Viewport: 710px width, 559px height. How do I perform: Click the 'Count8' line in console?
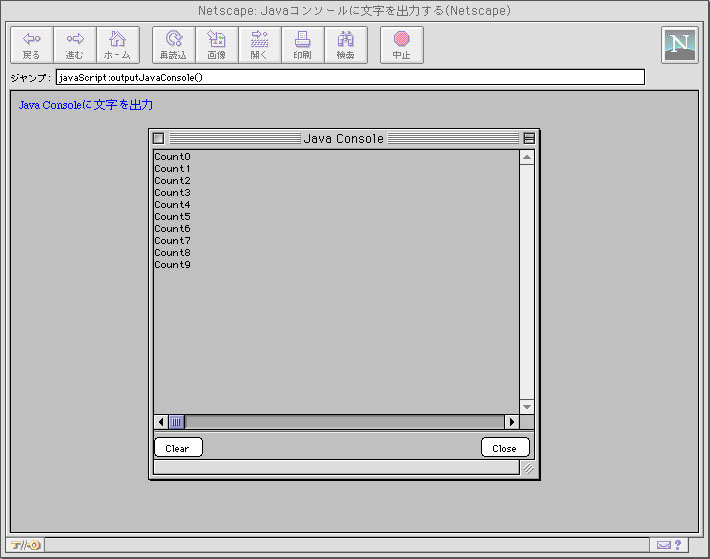[173, 253]
